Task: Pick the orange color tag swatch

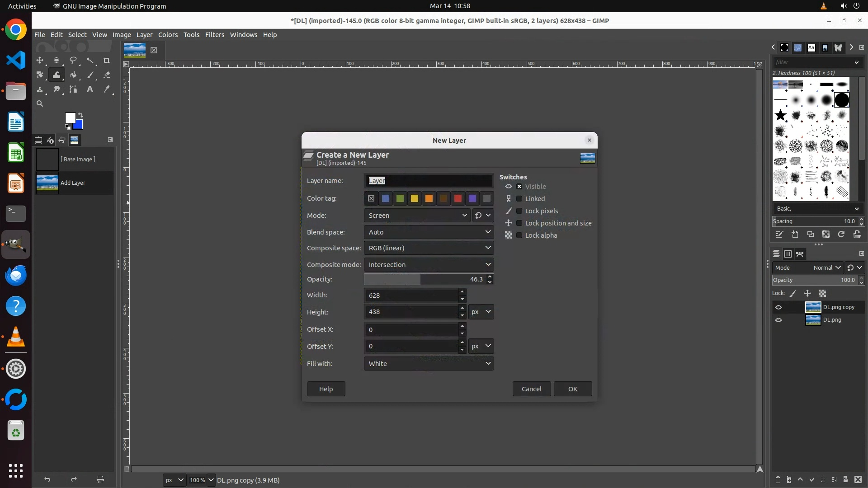Action: click(x=429, y=198)
